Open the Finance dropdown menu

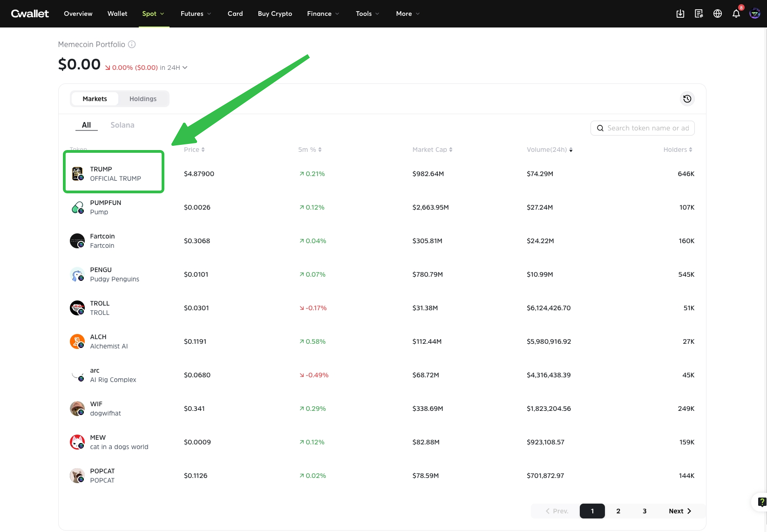tap(323, 14)
